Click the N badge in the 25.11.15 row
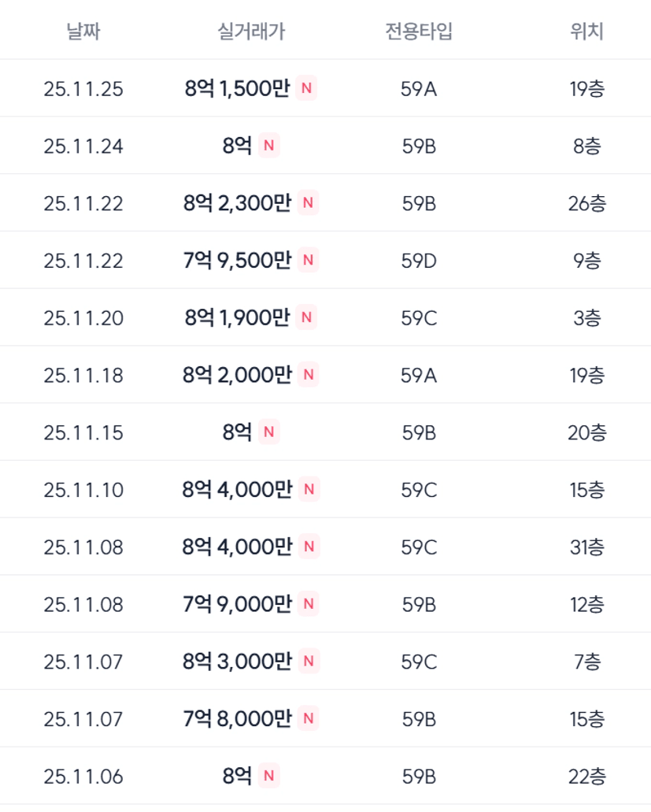Viewport: 651px width, 812px height. pos(268,432)
